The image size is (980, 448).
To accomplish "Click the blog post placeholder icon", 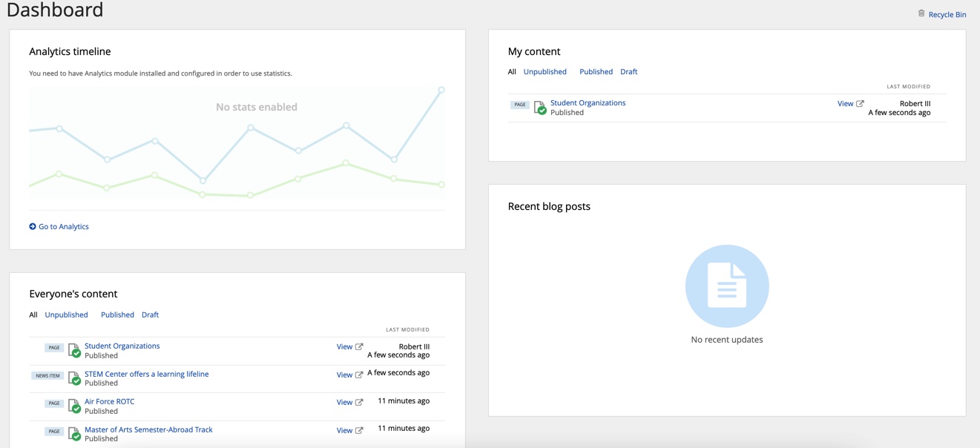I will [727, 287].
